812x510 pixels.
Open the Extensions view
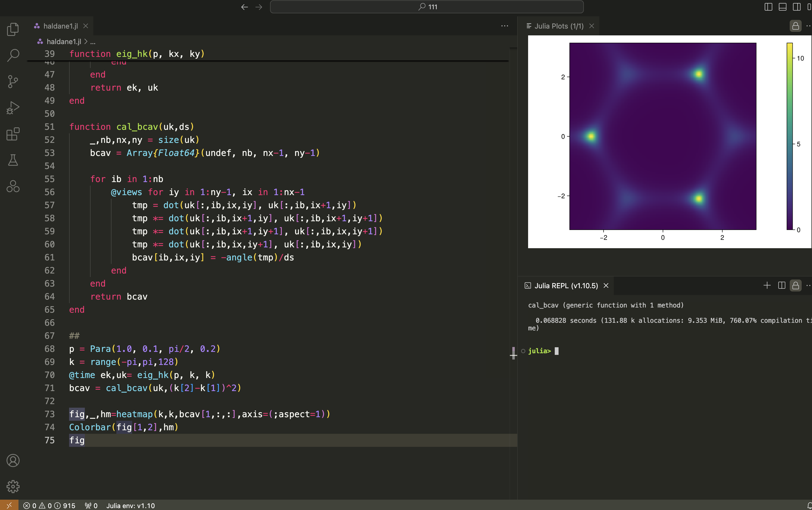(x=13, y=134)
